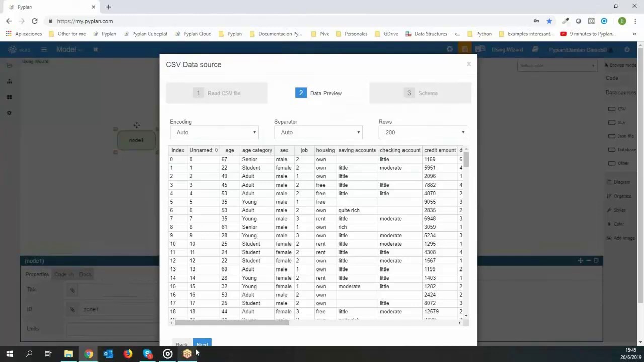The height and width of the screenshot is (362, 644).
Task: Click the profile avatar in Chrome toolbar
Action: pyautogui.click(x=622, y=21)
